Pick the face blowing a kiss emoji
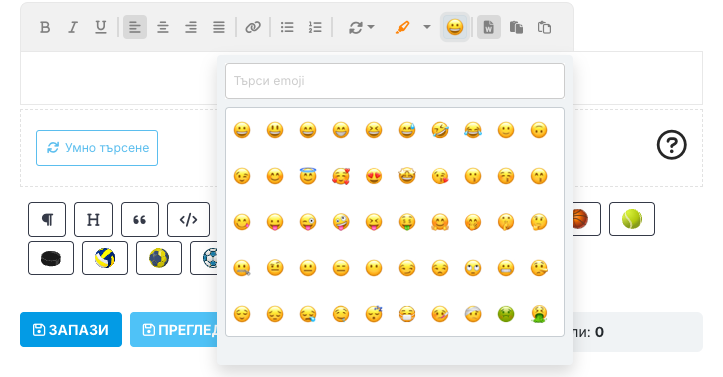723x377 pixels. click(440, 176)
